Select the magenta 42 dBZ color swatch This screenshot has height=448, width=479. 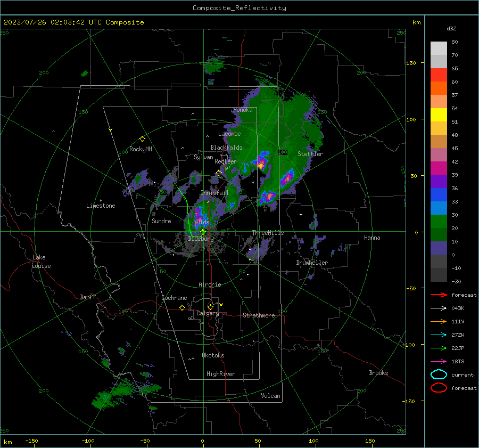point(439,168)
